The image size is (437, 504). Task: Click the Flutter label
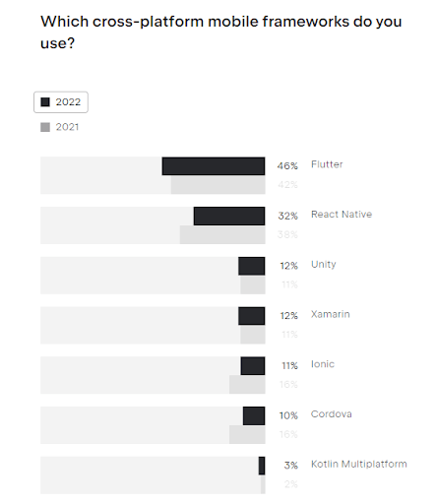click(327, 164)
